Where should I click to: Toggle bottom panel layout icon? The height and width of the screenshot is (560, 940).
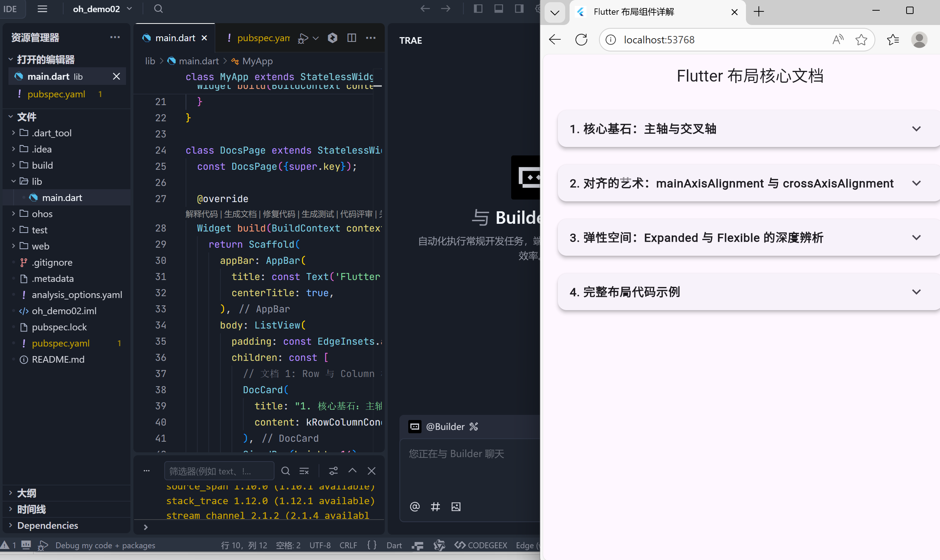[499, 9]
